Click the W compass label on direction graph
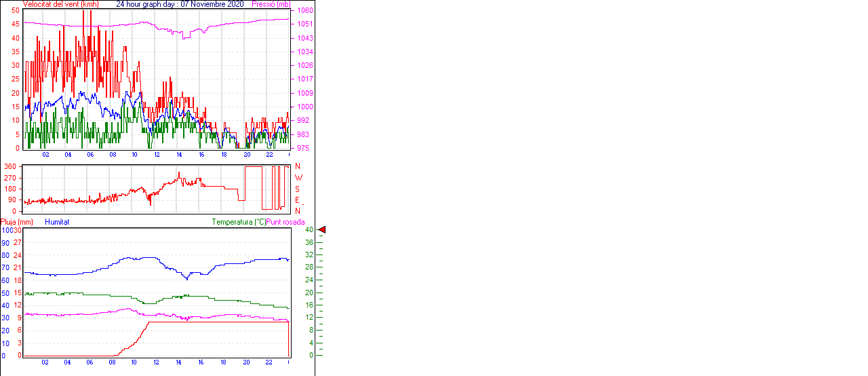The height and width of the screenshot is (376, 868). point(297,178)
